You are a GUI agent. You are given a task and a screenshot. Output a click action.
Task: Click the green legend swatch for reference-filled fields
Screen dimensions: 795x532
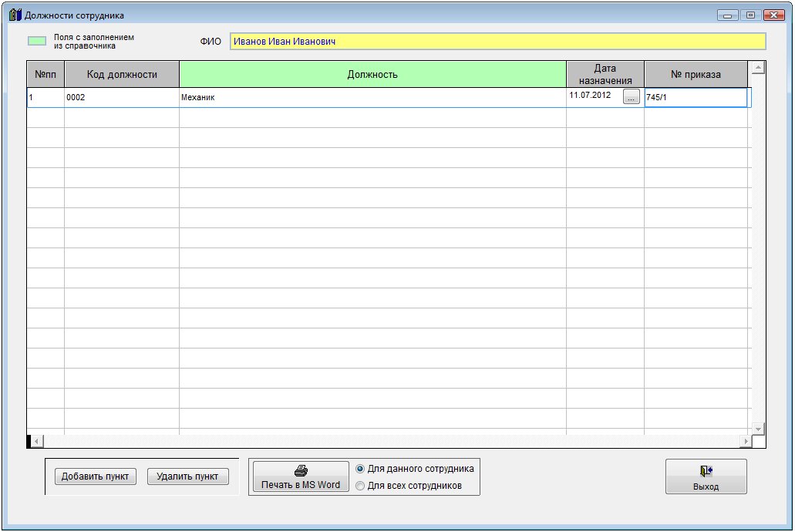(37, 41)
